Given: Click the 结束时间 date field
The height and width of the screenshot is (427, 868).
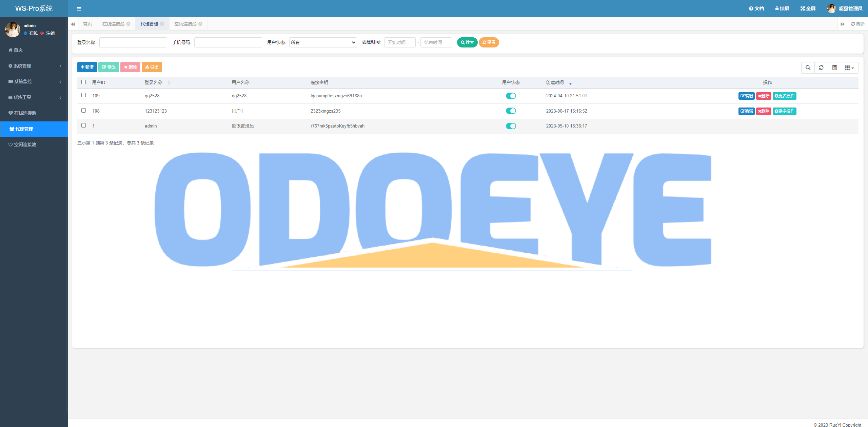Looking at the screenshot, I should pyautogui.click(x=436, y=42).
